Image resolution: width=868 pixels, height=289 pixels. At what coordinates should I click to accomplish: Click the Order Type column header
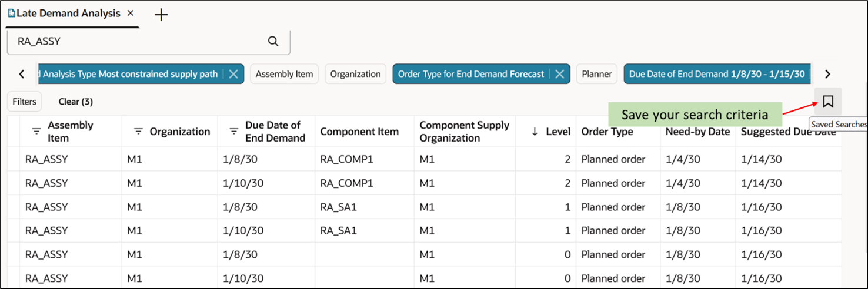pyautogui.click(x=607, y=132)
